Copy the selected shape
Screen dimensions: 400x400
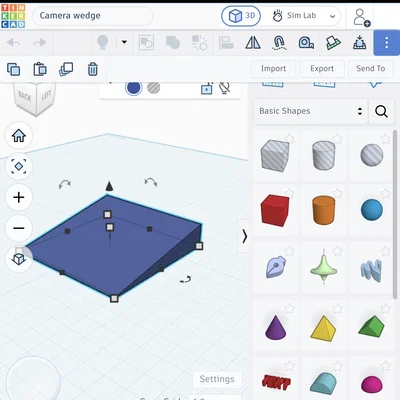pyautogui.click(x=13, y=69)
